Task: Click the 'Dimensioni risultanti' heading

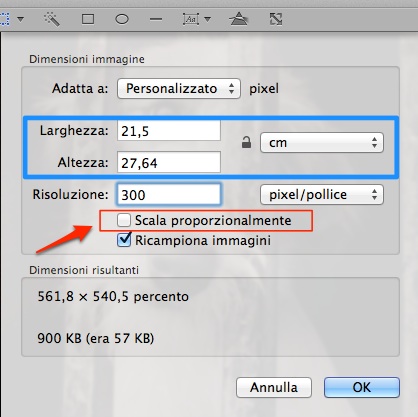Action: (x=84, y=270)
